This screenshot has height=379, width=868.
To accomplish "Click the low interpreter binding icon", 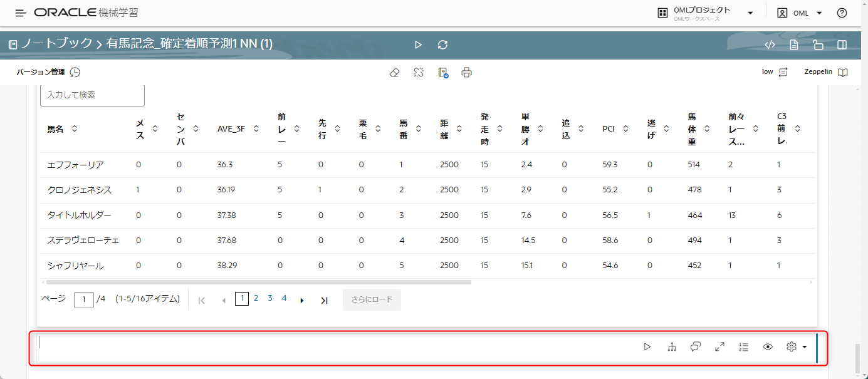I will 783,72.
